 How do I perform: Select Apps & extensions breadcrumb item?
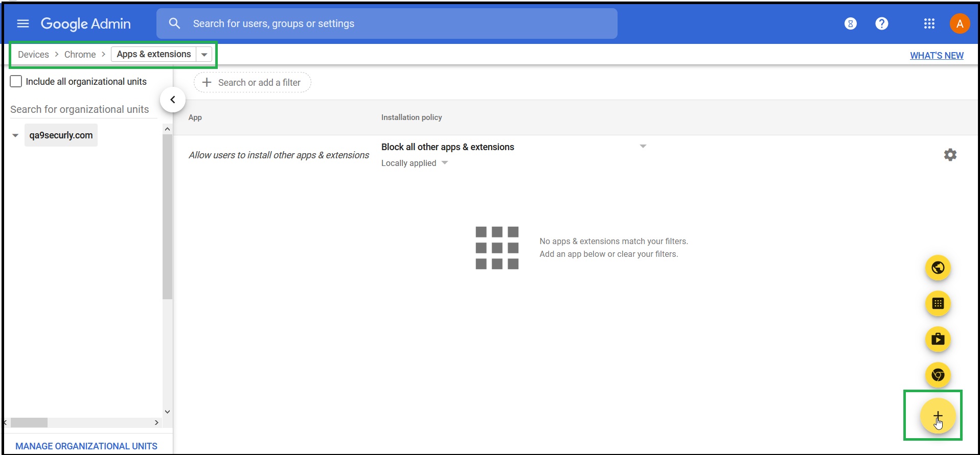tap(154, 54)
